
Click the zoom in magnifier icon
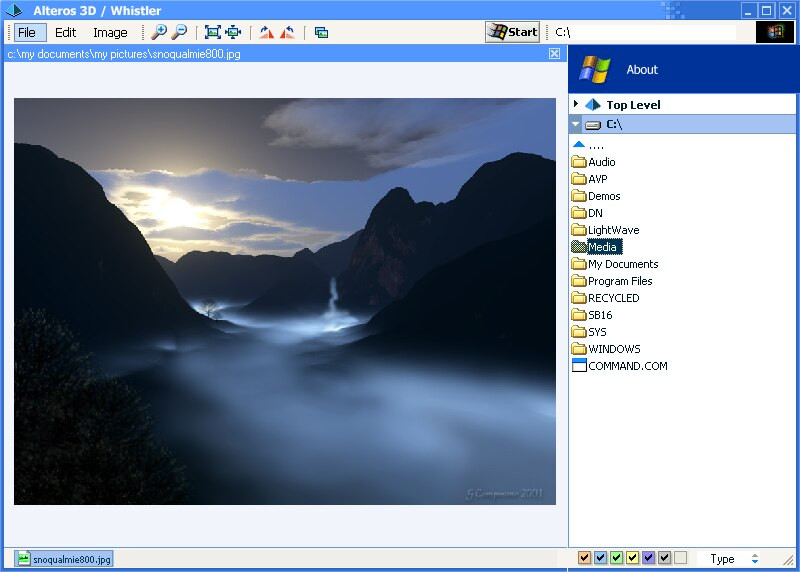point(159,32)
